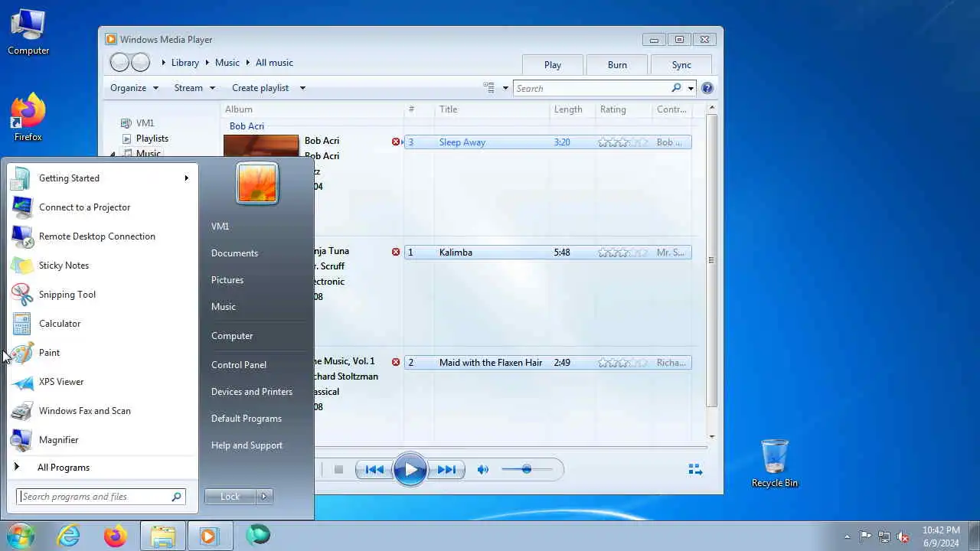Click Library in the breadcrumb

pyautogui.click(x=185, y=63)
